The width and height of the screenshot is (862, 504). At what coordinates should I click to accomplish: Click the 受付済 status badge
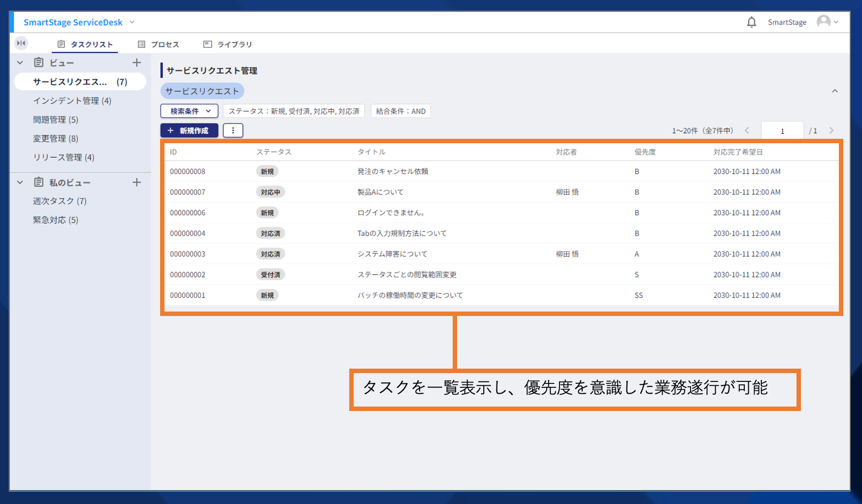click(270, 275)
